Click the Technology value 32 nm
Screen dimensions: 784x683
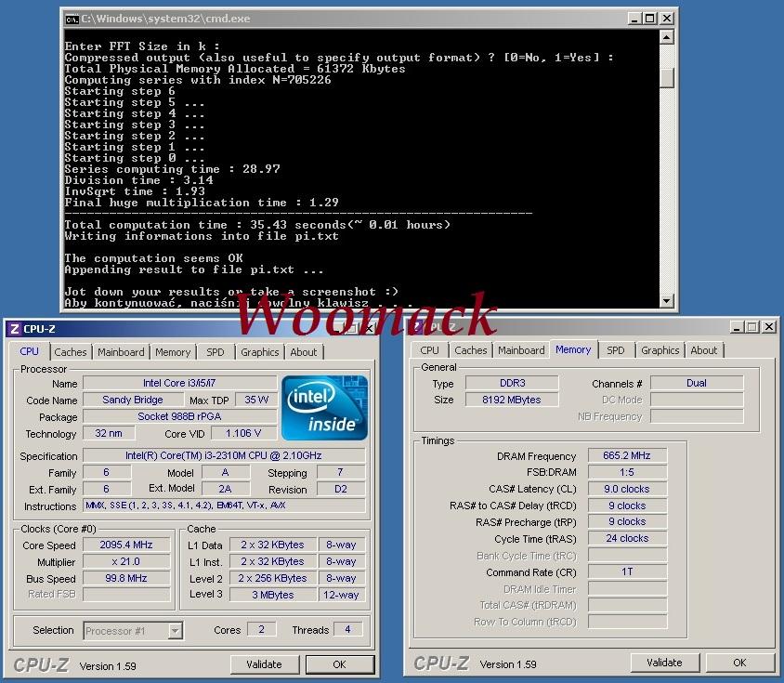tap(109, 433)
